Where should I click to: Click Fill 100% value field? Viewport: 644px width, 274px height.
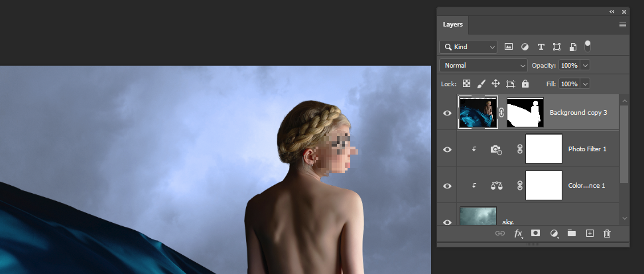569,84
